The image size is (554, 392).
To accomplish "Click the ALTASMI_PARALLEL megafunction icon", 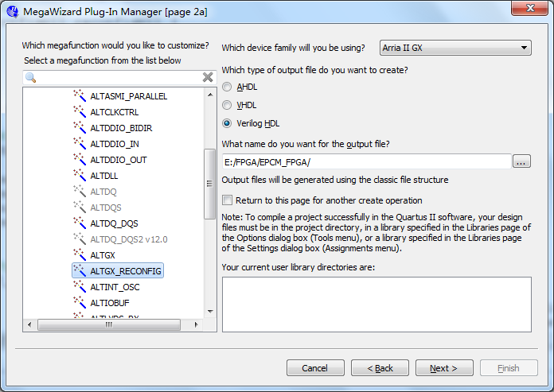I will pos(79,96).
